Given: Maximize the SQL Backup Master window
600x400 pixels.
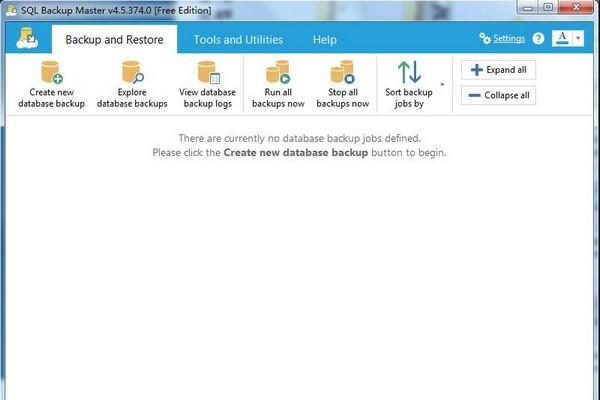Looking at the screenshot, I should (548, 8).
